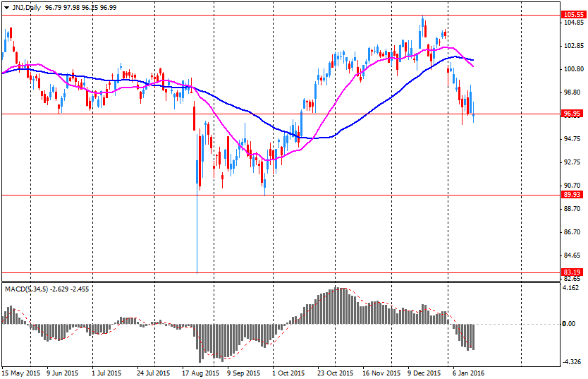
Task: Click the 100.80 price axis value
Action: point(574,69)
